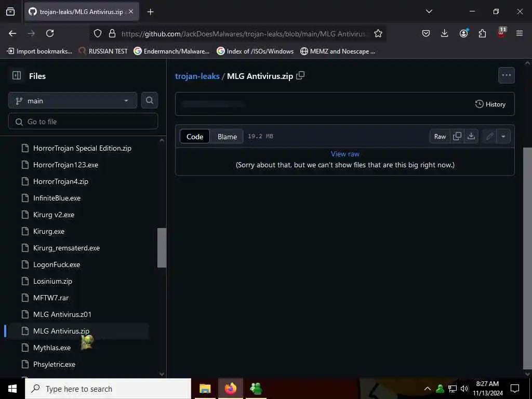The image size is (532, 399).
Task: Click the Raw button
Action: pos(440,137)
